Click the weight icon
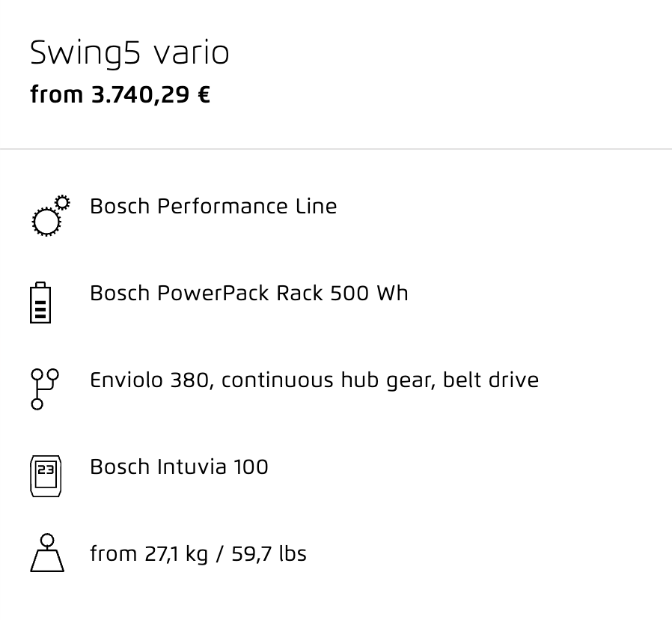 [x=47, y=553]
